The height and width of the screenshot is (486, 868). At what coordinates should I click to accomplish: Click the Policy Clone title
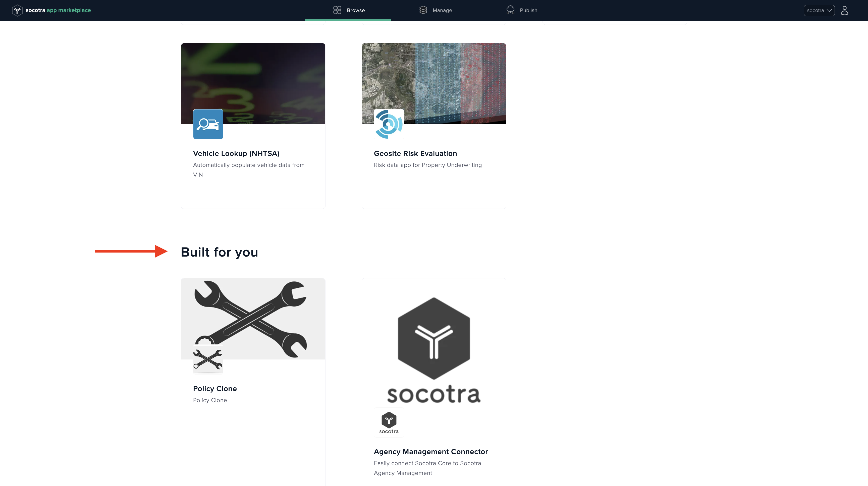tap(215, 388)
